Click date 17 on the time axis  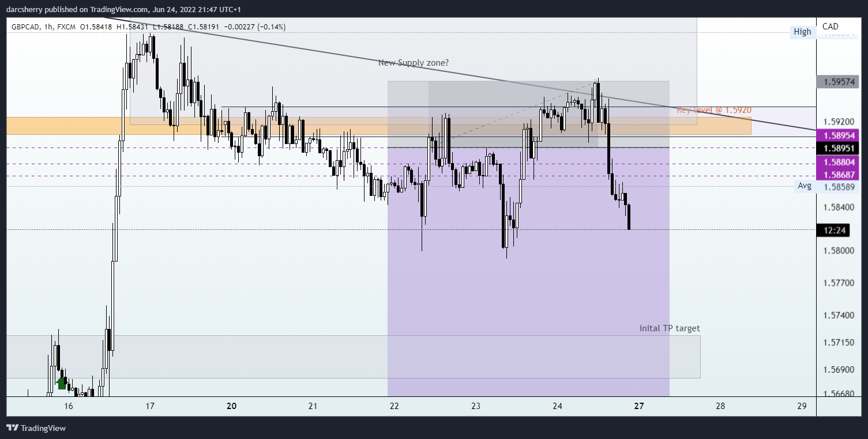click(x=150, y=406)
